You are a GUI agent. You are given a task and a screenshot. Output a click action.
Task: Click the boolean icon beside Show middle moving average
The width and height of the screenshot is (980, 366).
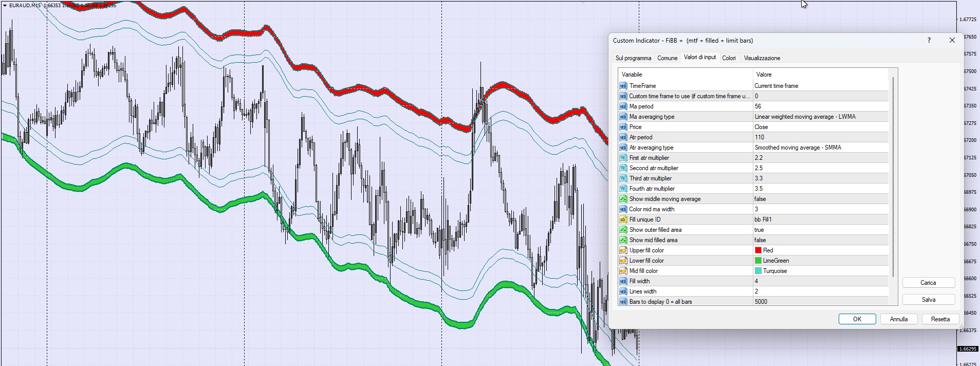[x=623, y=199]
